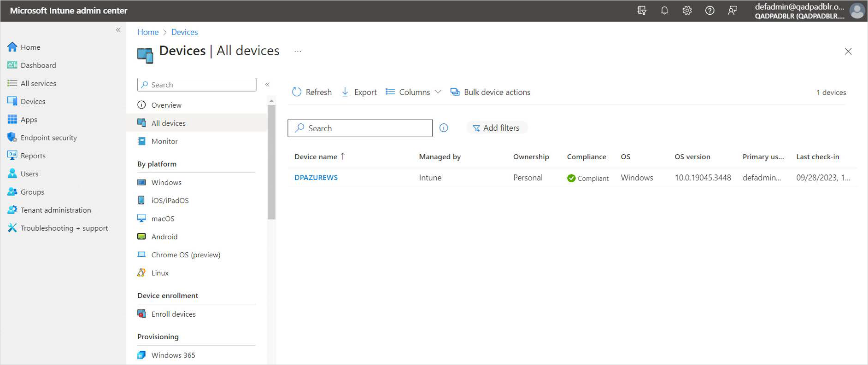Open Chrome OS (preview) devices
Image resolution: width=868 pixels, height=365 pixels.
click(x=179, y=255)
